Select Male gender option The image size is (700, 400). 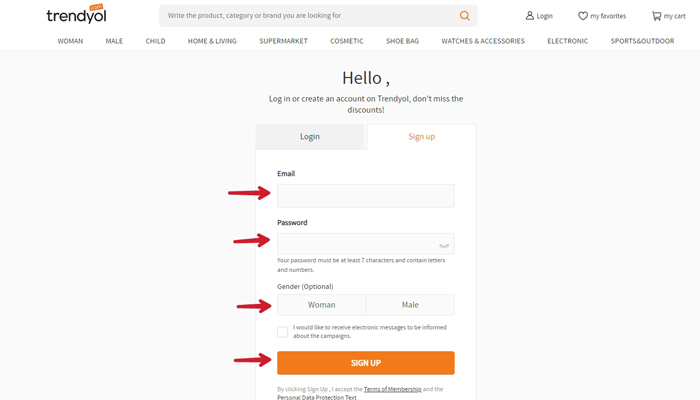pyautogui.click(x=410, y=305)
